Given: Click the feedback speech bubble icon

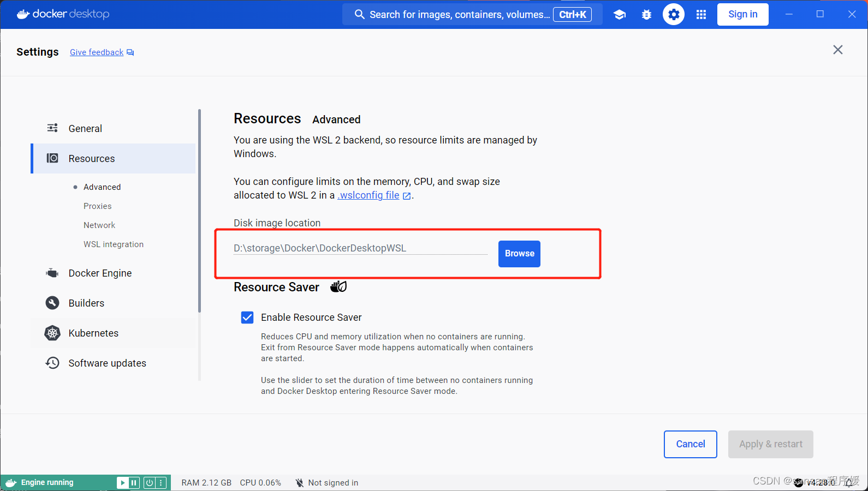Looking at the screenshot, I should click(x=130, y=52).
